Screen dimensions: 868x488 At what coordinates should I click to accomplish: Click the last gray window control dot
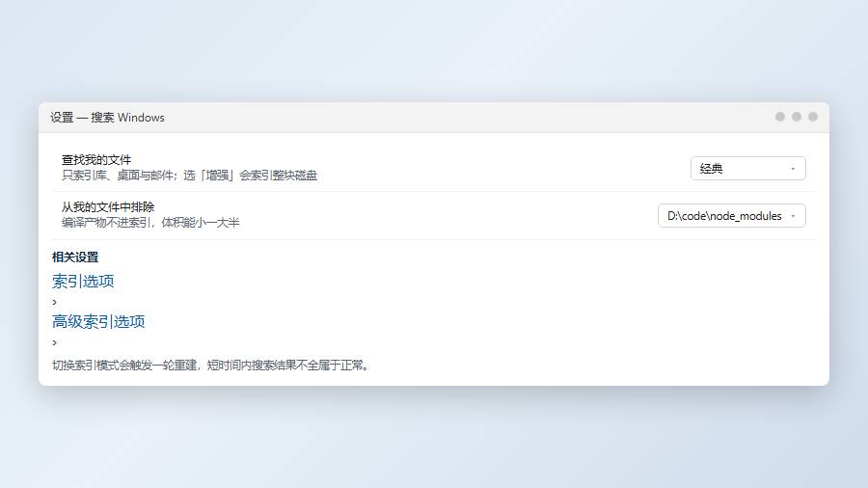[x=813, y=117]
